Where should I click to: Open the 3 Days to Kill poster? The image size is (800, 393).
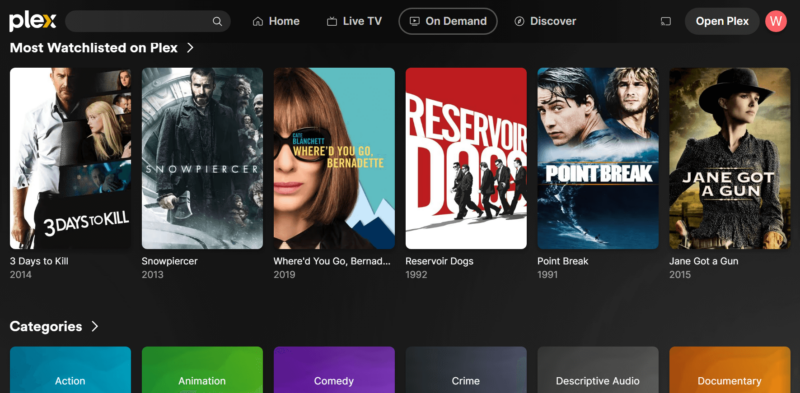[70, 158]
